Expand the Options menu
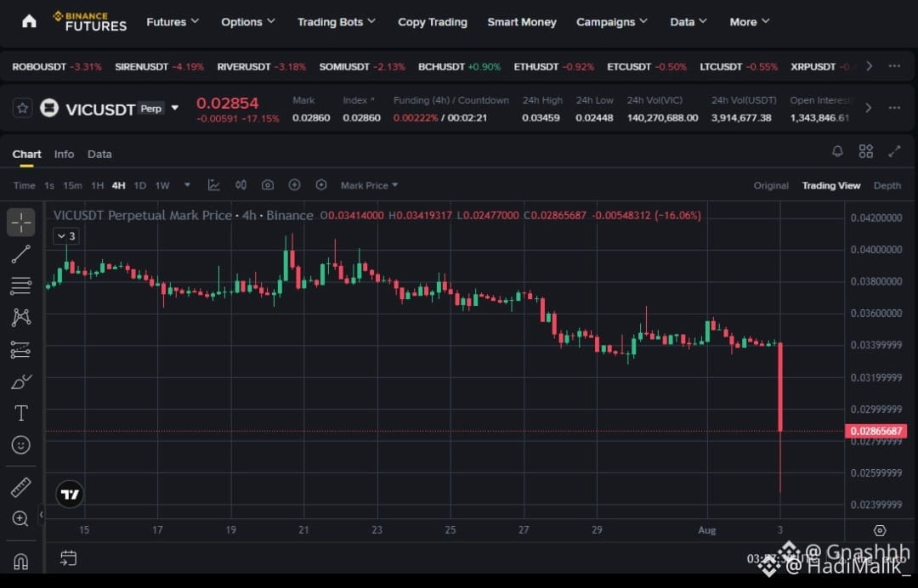The height and width of the screenshot is (588, 918). [x=247, y=21]
